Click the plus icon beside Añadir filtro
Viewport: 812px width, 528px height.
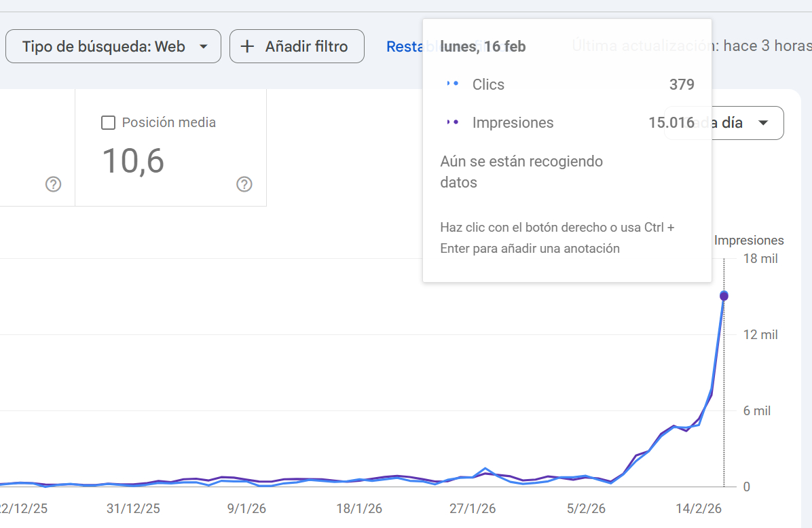pos(248,47)
